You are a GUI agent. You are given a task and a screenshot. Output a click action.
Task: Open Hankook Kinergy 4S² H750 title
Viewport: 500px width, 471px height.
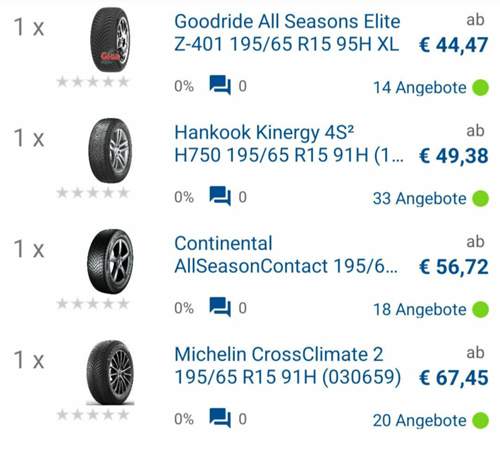(289, 144)
